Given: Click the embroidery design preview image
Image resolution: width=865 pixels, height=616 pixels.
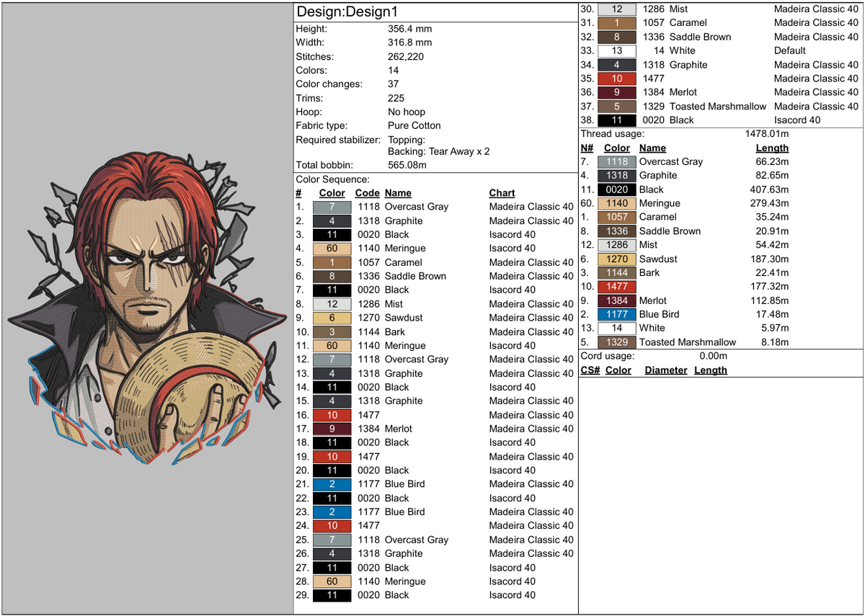Looking at the screenshot, I should tap(146, 308).
